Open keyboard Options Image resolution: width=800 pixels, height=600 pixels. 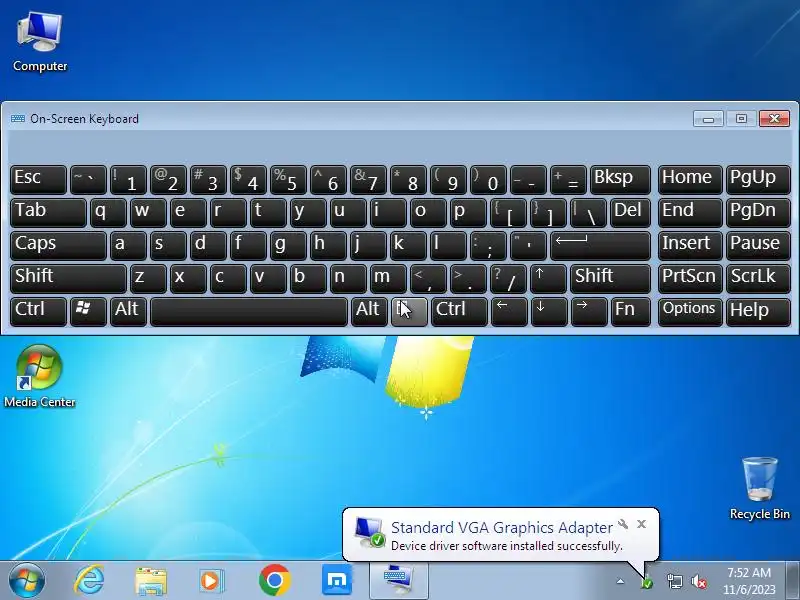pyautogui.click(x=690, y=312)
